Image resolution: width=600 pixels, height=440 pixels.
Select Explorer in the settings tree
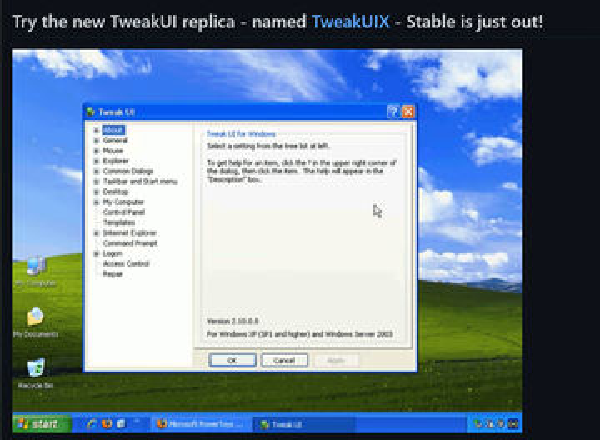(116, 161)
